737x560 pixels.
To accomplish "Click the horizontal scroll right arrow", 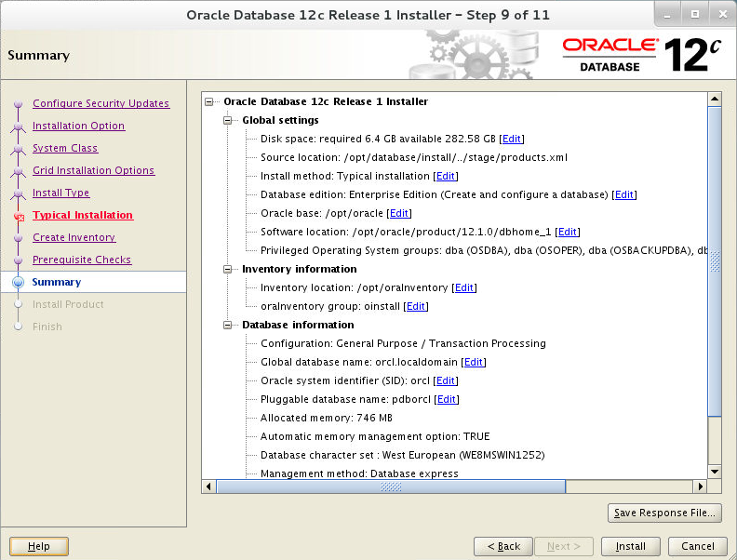I will pyautogui.click(x=701, y=487).
